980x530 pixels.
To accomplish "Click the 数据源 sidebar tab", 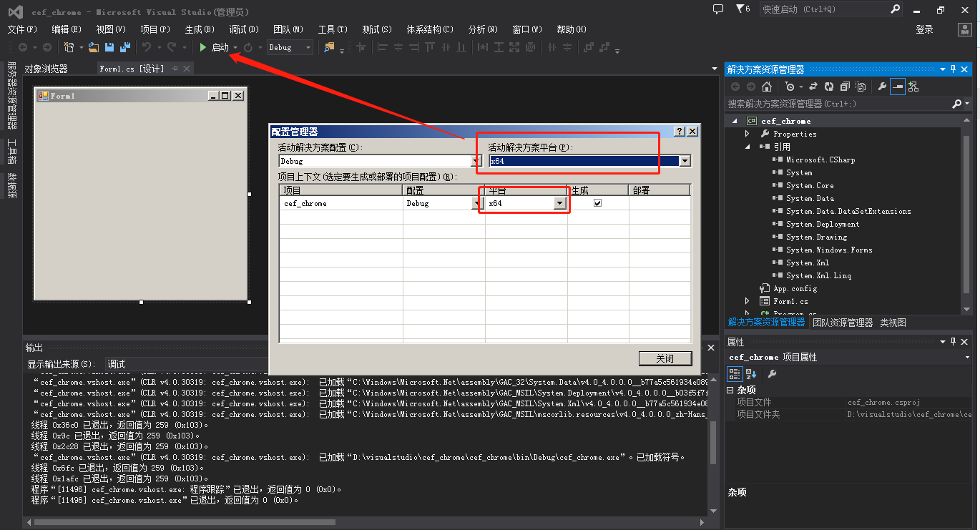I will point(11,185).
